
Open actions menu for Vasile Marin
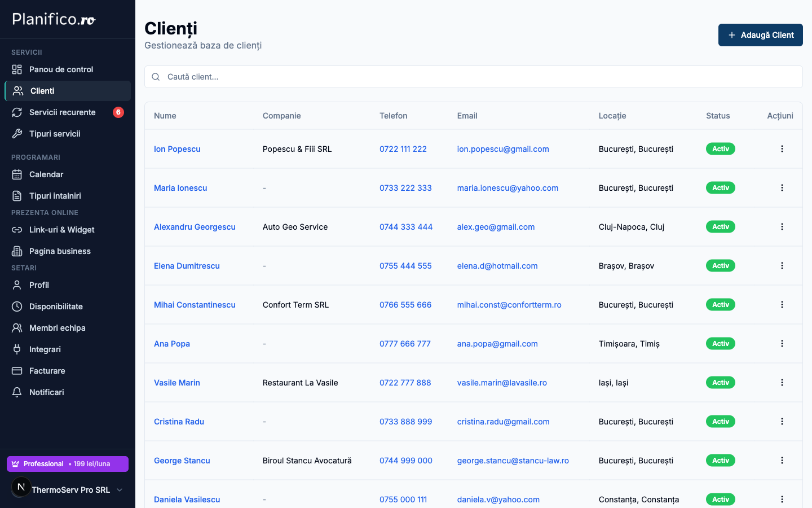click(x=782, y=382)
